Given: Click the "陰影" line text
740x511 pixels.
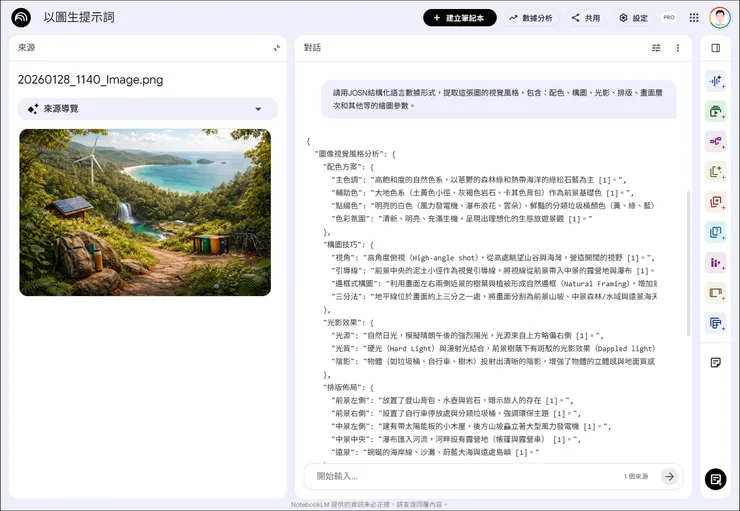Looking at the screenshot, I should (493, 362).
